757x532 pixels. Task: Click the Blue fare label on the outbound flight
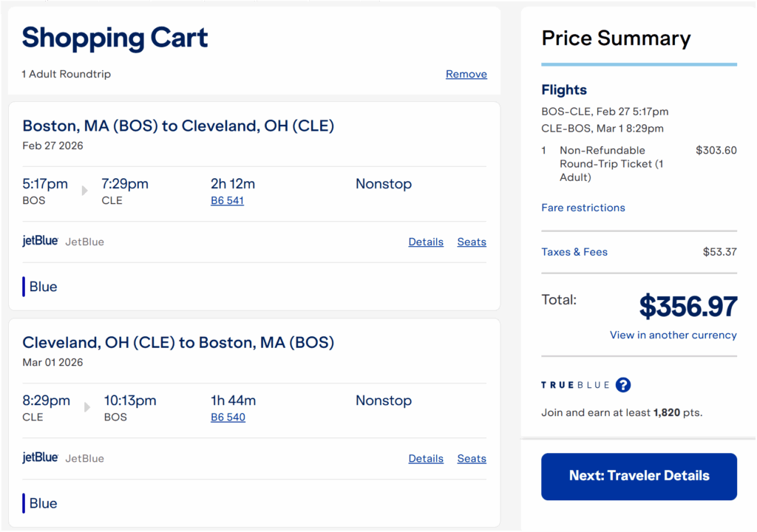point(41,287)
